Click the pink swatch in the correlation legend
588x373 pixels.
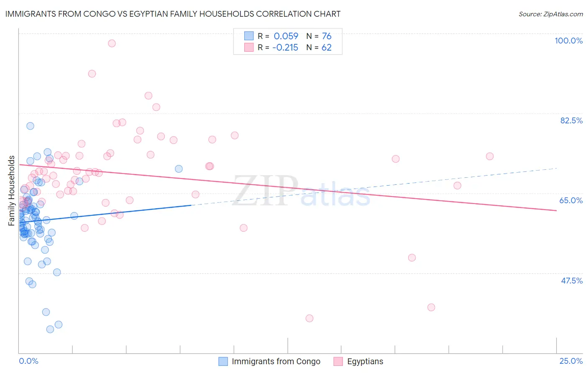click(x=249, y=47)
